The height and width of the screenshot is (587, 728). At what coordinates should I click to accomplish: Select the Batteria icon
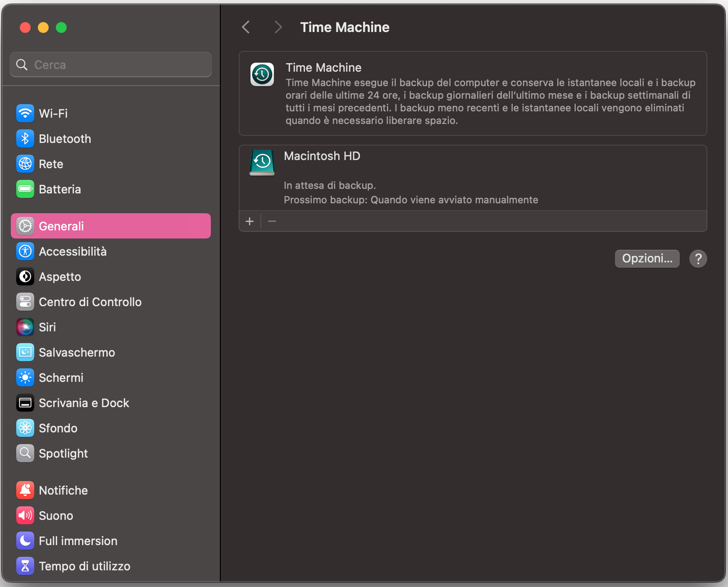pyautogui.click(x=25, y=189)
